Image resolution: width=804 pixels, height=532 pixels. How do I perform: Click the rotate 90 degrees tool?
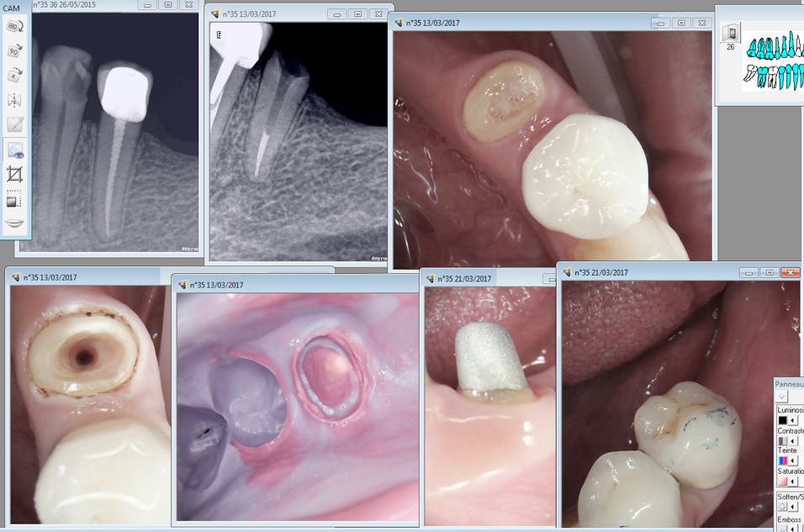pos(14,51)
